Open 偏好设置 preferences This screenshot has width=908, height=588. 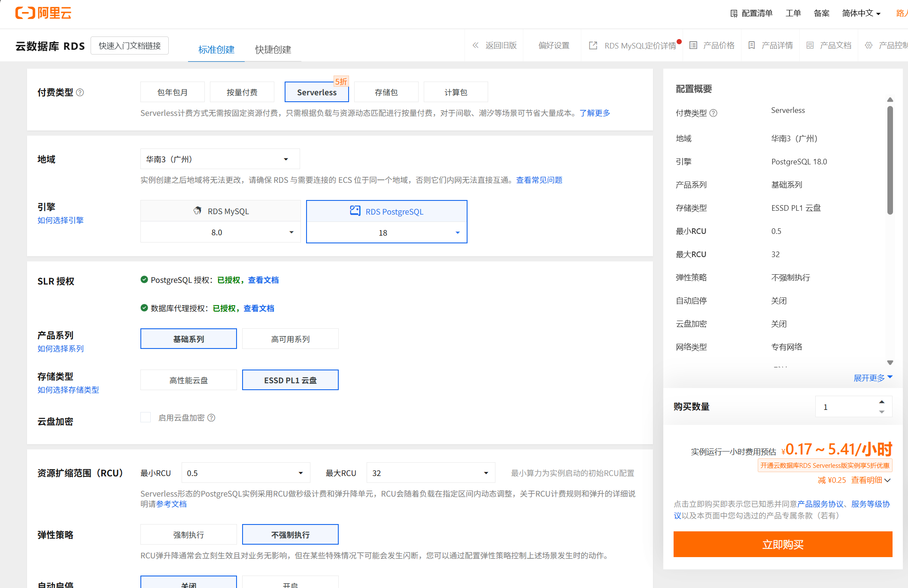pyautogui.click(x=554, y=45)
